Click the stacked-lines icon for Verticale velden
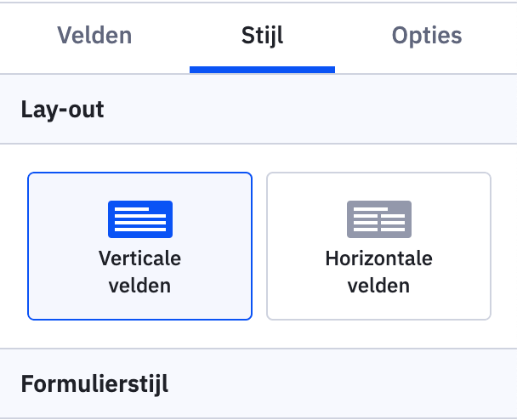This screenshot has height=420, width=517. pyautogui.click(x=140, y=219)
